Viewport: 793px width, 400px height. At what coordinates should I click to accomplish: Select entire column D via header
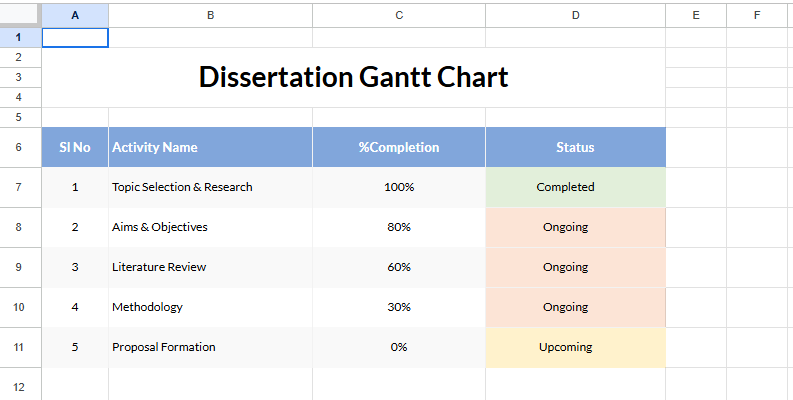(x=575, y=14)
